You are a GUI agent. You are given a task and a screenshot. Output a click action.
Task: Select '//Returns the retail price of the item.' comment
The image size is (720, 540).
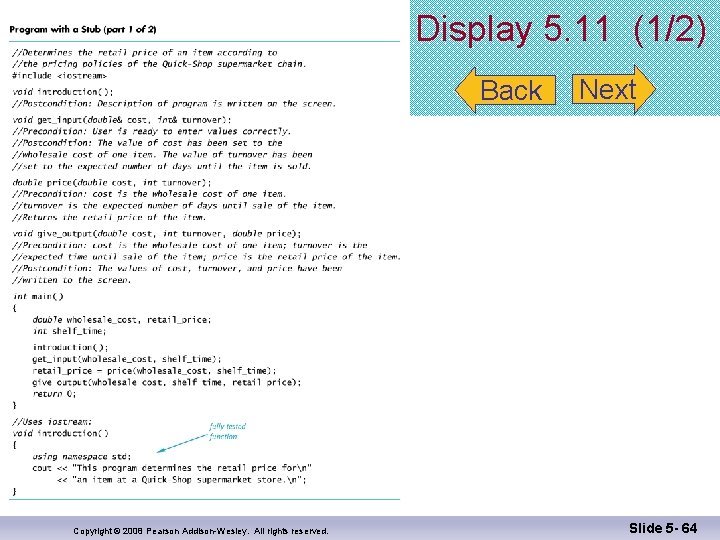pyautogui.click(x=109, y=217)
